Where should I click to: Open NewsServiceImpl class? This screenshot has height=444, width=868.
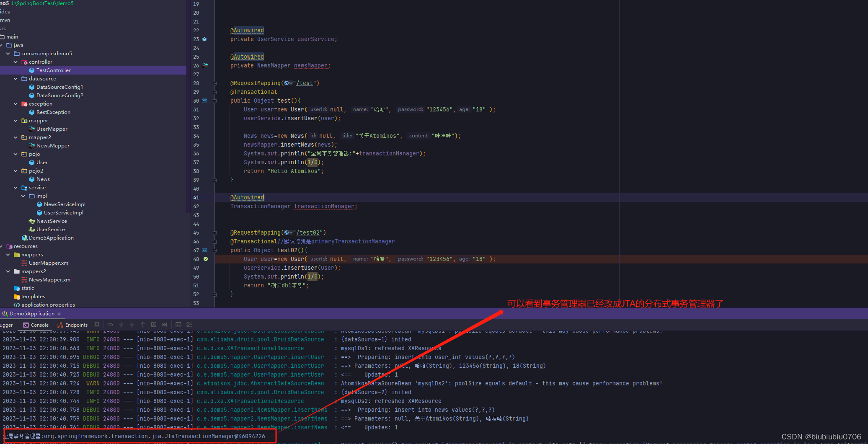[65, 204]
